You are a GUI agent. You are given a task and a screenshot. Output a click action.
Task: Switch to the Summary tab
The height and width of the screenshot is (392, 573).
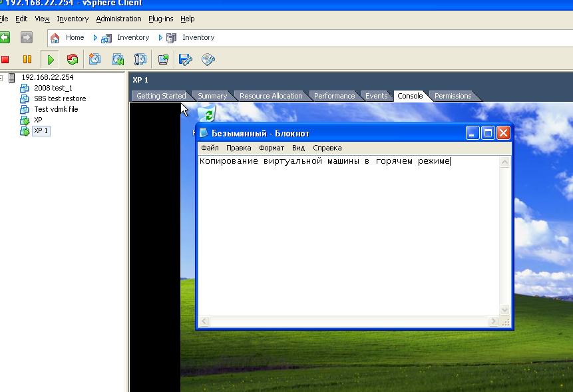212,96
